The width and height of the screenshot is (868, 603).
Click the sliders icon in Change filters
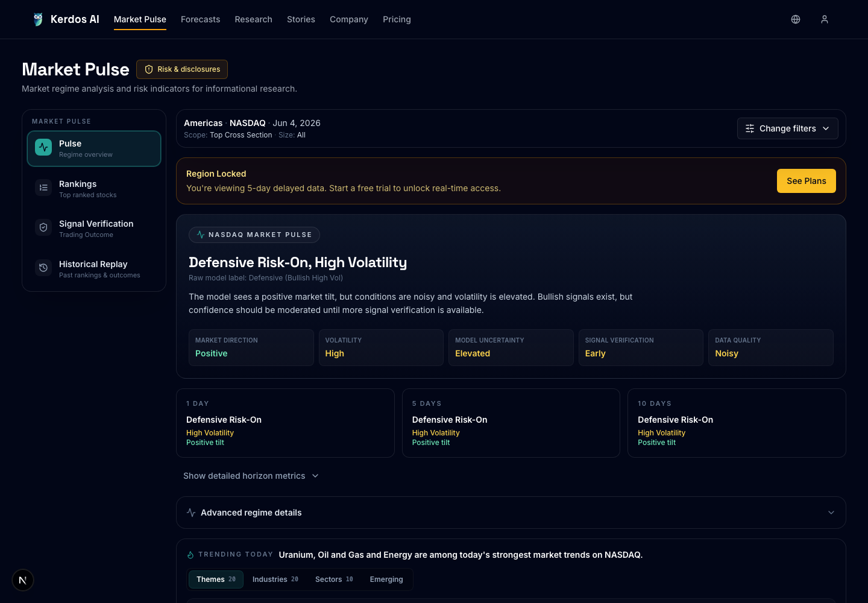click(750, 128)
